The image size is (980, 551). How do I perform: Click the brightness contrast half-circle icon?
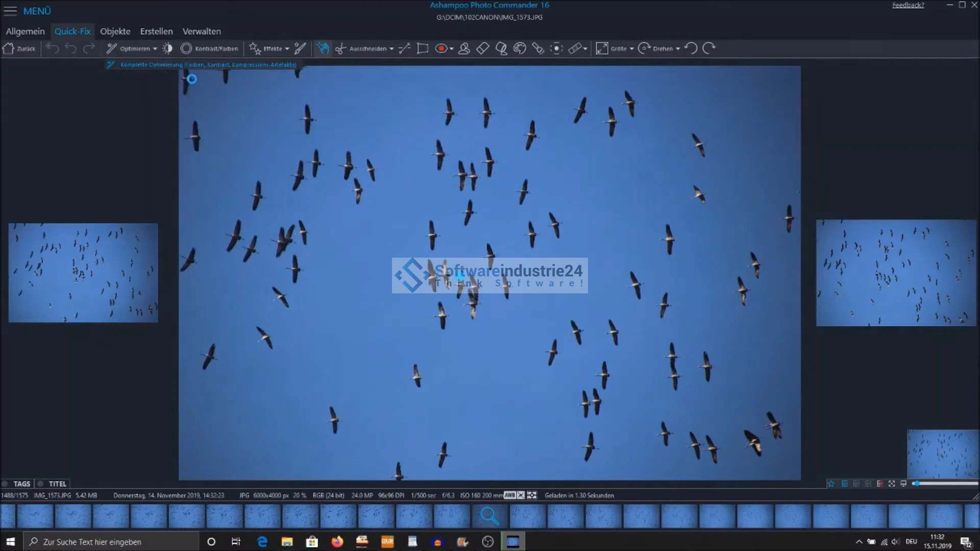pos(167,48)
